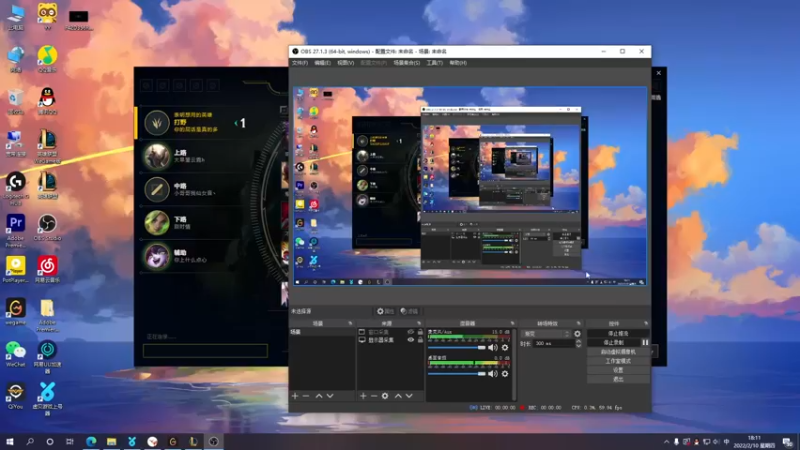The image size is (800, 450).
Task: Click the Exit button in OBS controls
Action: pos(618,379)
